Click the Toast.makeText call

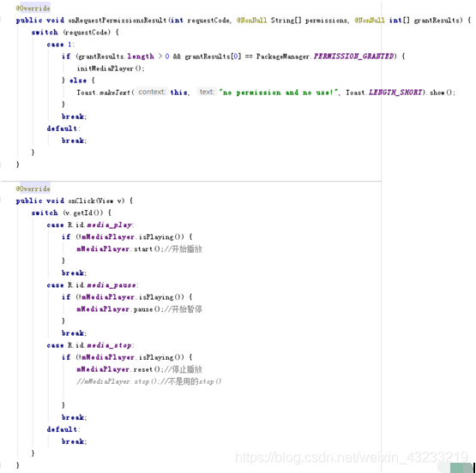[x=103, y=93]
